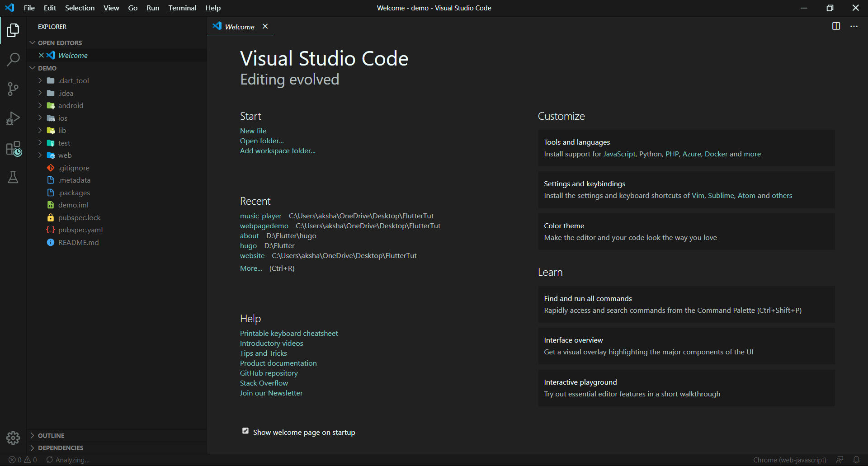Open the Go menu
The height and width of the screenshot is (466, 868).
[x=132, y=8]
